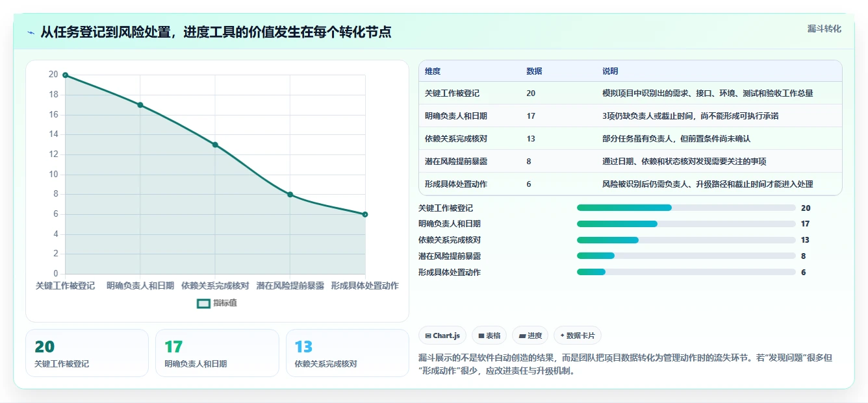Click the 漏斗转化 label in header
This screenshot has height=403, width=868.
point(824,29)
